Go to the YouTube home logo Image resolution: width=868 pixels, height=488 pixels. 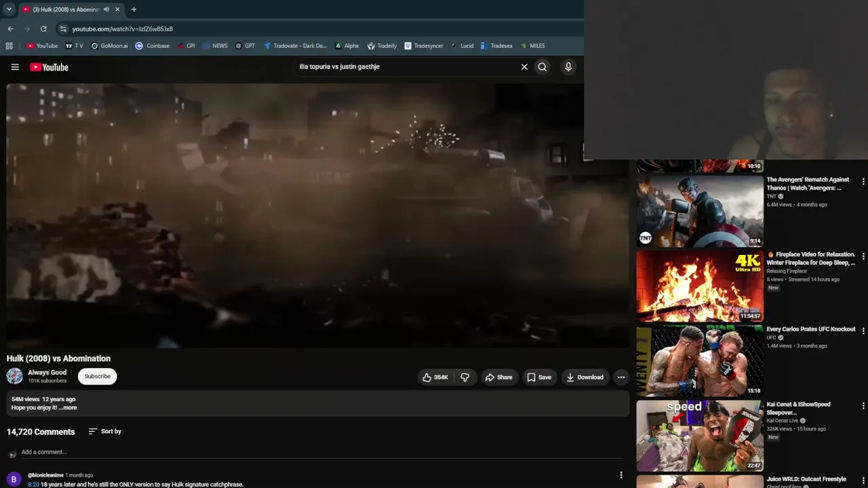(49, 67)
